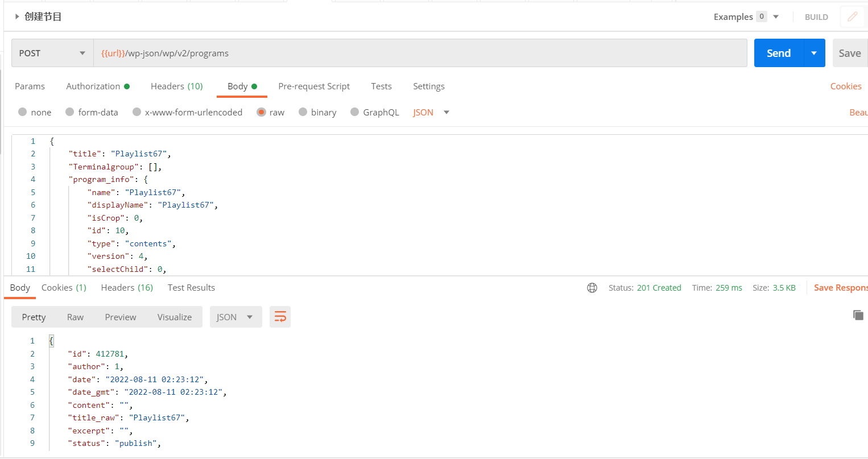Copy response body with the copy icon
This screenshot has height=459, width=868.
(858, 315)
